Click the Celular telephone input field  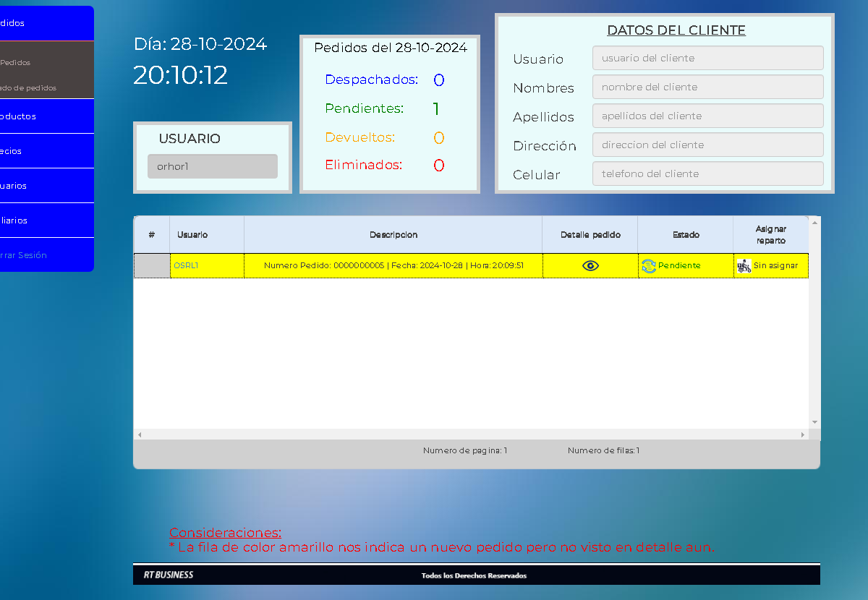click(x=707, y=173)
